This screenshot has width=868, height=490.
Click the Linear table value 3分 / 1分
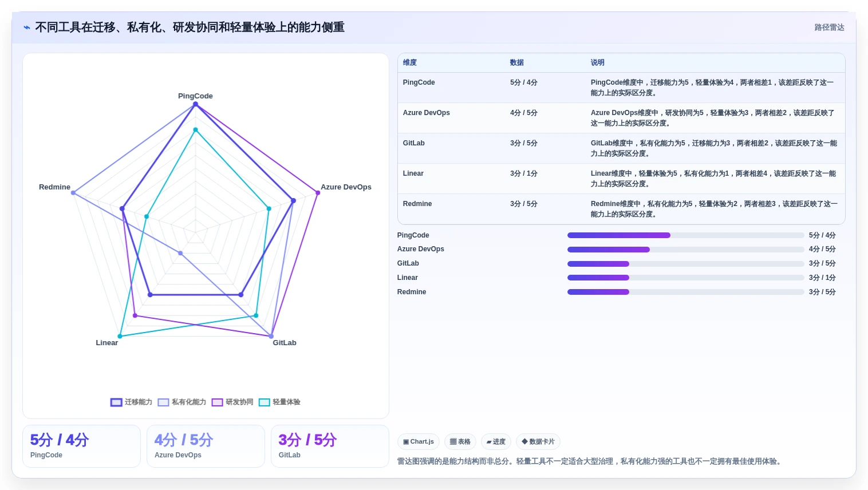click(x=524, y=173)
